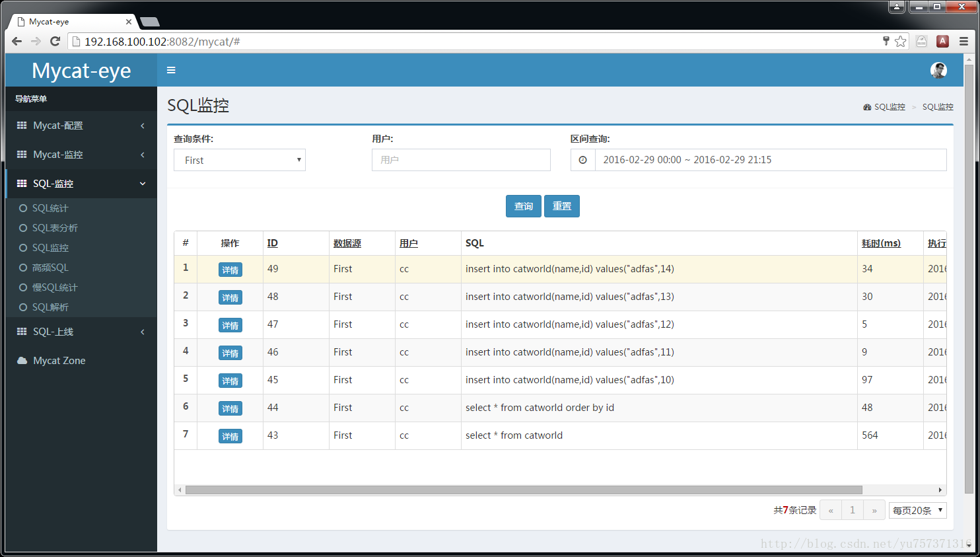Bookmark page with the star icon
This screenshot has height=557, width=980.
coord(901,42)
